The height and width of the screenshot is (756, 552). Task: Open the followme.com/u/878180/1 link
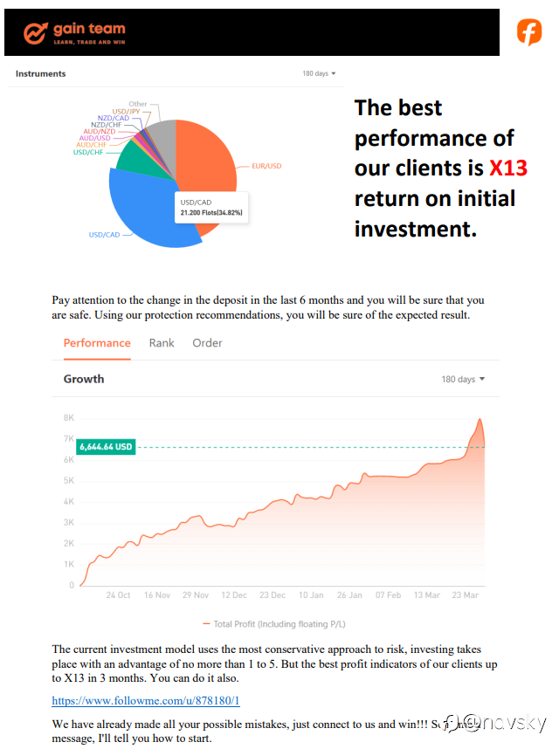[145, 700]
